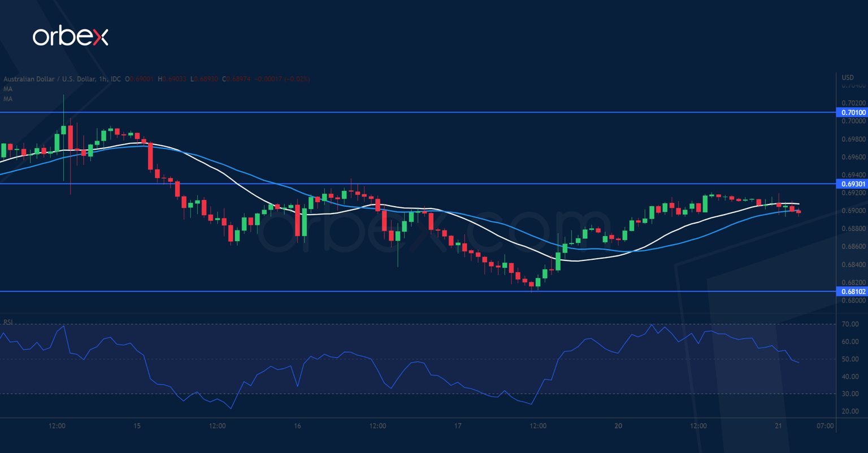
Task: Click the IDC data source label
Action: (x=115, y=79)
